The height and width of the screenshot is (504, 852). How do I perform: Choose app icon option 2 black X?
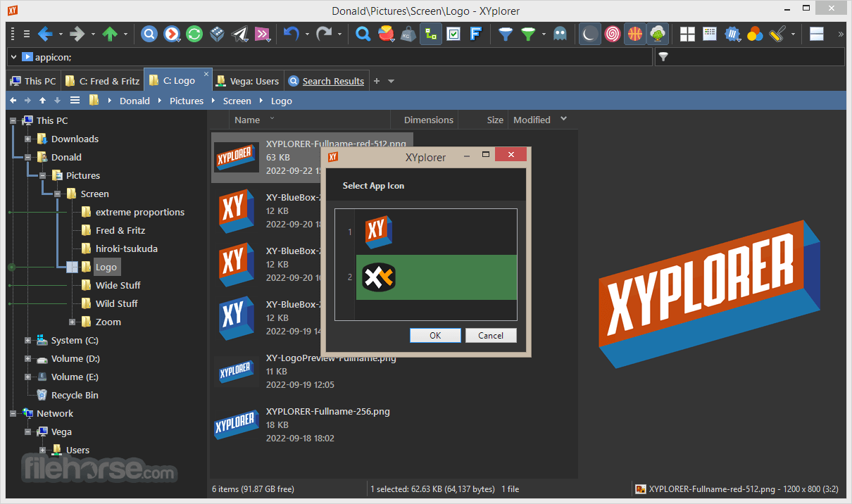436,277
